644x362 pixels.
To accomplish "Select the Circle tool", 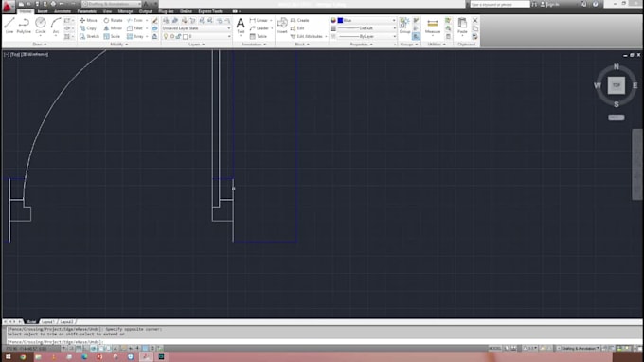I will click(x=40, y=26).
